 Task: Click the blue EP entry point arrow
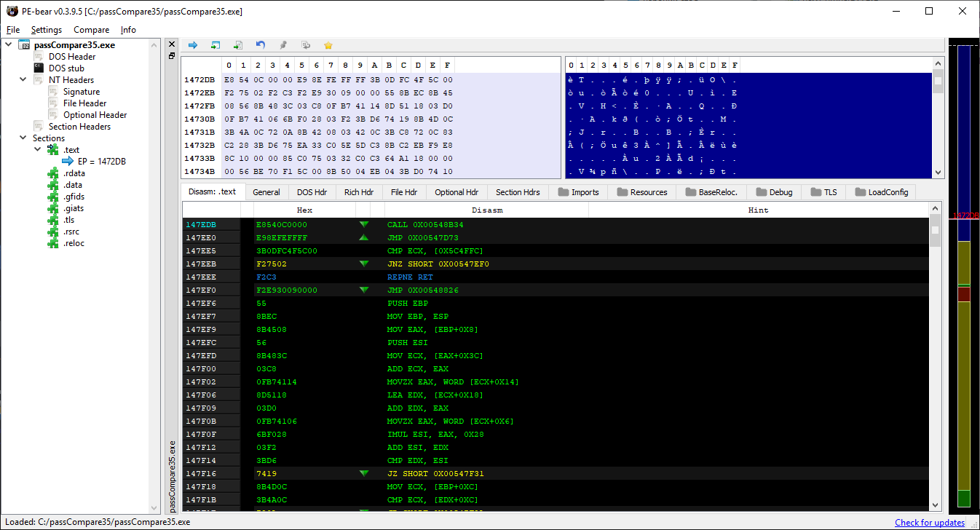(x=68, y=162)
